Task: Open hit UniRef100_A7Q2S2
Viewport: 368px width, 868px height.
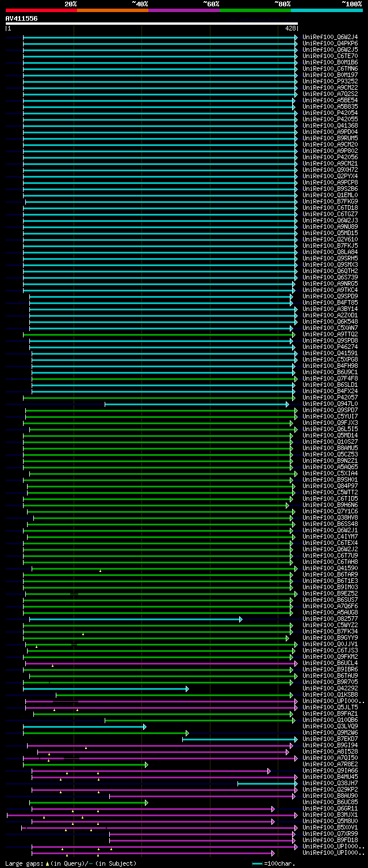Action: click(330, 94)
